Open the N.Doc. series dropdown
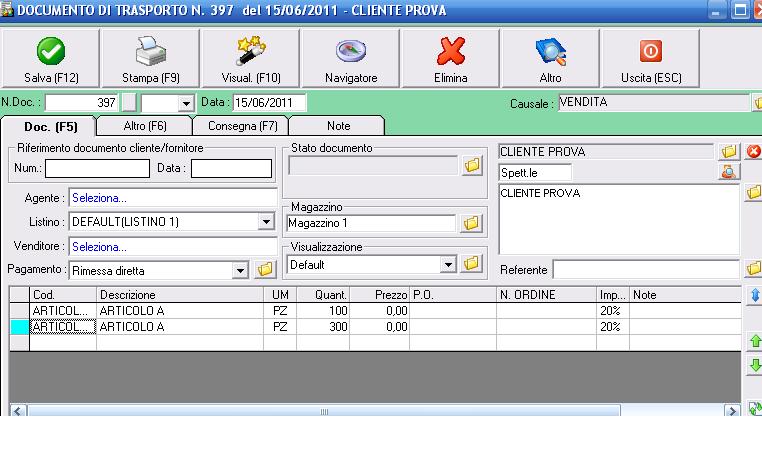 (186, 103)
